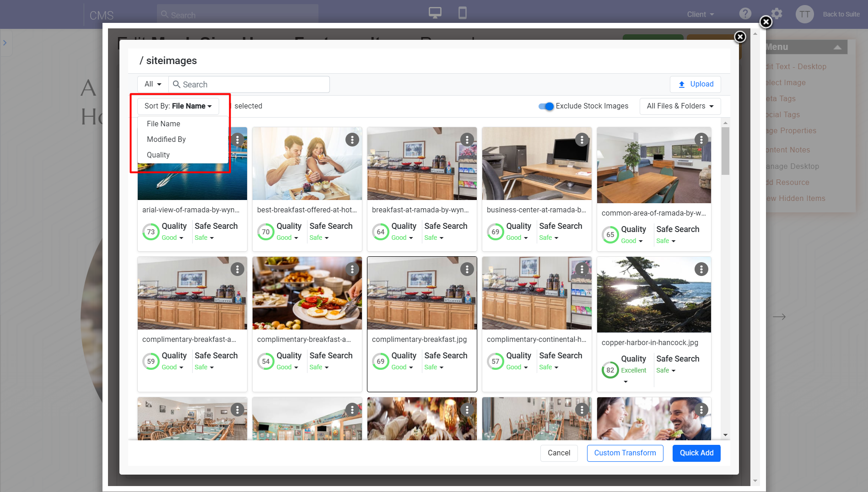Open options menu for best-breakfast-offered image
Screen dimensions: 868x492
[352, 140]
